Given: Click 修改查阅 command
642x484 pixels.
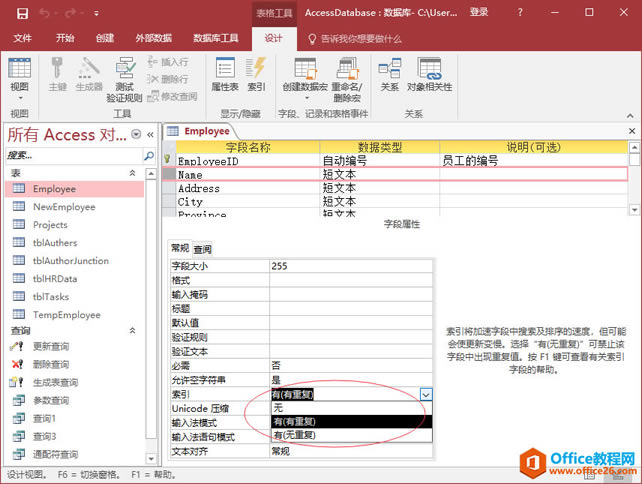Looking at the screenshot, I should pyautogui.click(x=172, y=96).
